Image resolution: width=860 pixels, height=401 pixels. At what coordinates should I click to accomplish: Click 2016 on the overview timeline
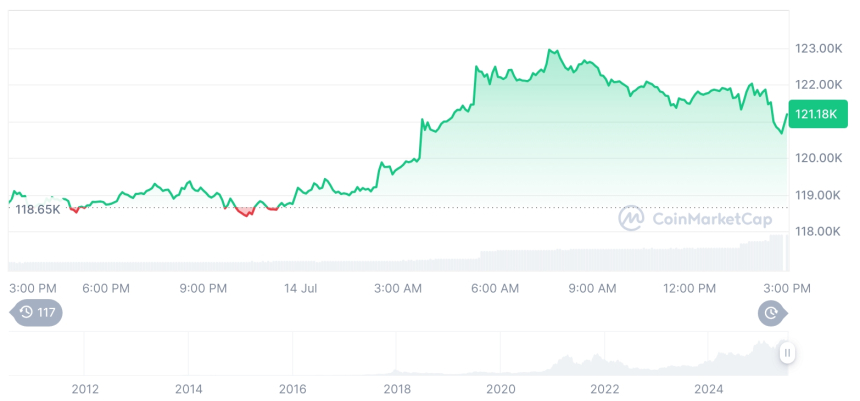293,389
